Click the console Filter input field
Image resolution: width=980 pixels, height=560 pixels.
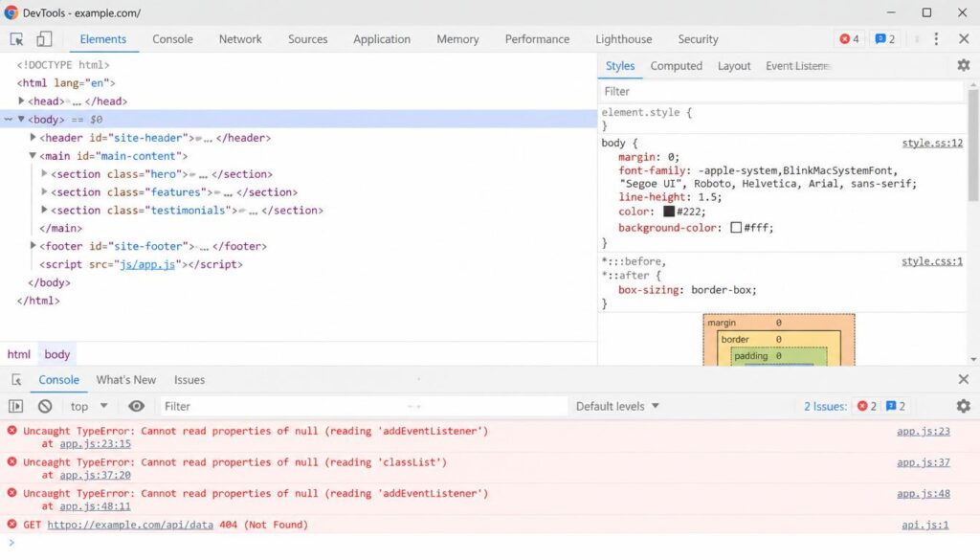tap(363, 406)
